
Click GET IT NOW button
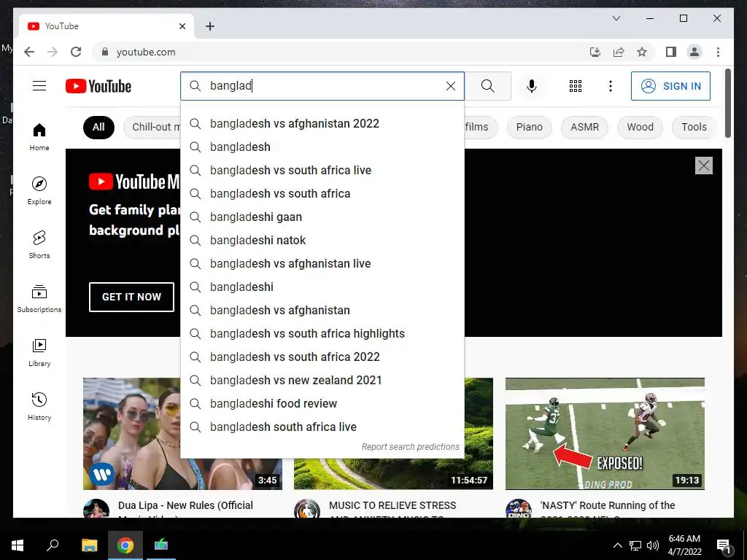click(x=131, y=297)
